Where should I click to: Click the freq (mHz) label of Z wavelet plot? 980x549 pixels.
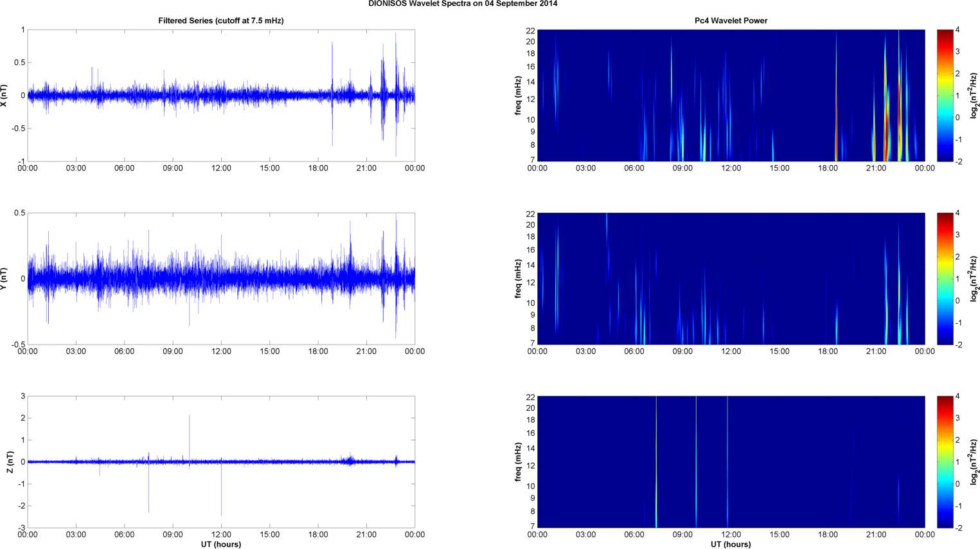(x=518, y=462)
